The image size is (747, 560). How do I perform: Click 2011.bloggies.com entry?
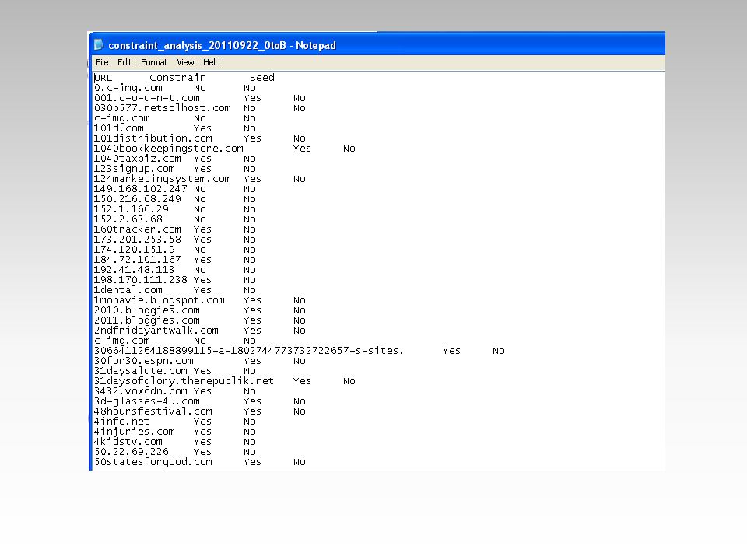click(x=147, y=320)
